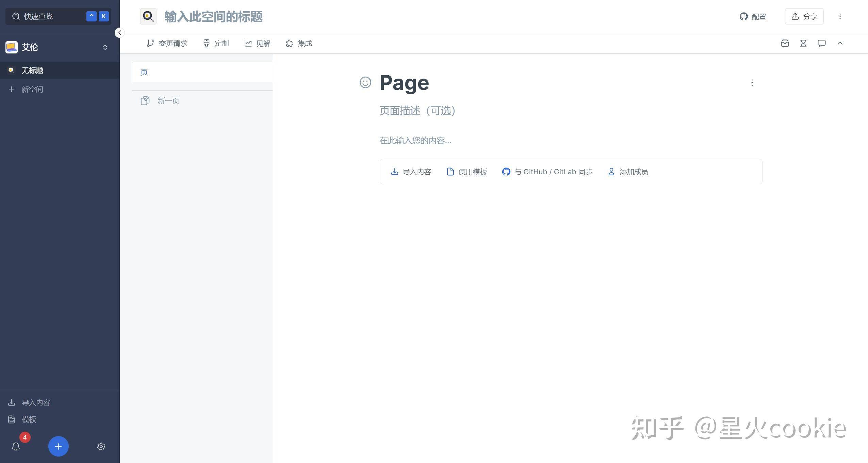
Task: Open GitHub 配置 button
Action: tap(753, 16)
